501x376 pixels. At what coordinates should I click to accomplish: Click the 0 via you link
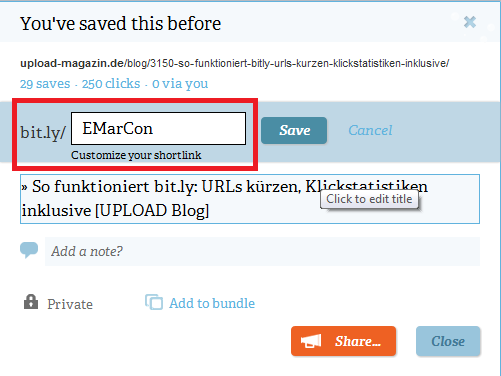click(x=180, y=84)
